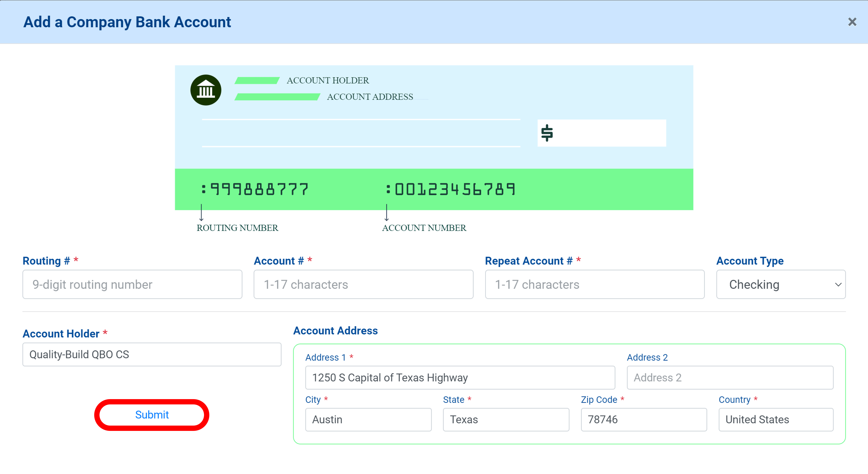Viewport: 868px width, 474px height.
Task: Focus the Routing # input field
Action: coord(132,284)
